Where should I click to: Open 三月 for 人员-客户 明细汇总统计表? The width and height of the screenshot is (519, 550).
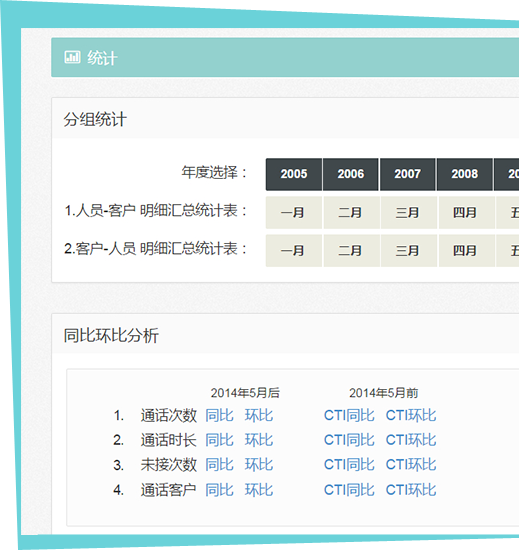(x=409, y=213)
